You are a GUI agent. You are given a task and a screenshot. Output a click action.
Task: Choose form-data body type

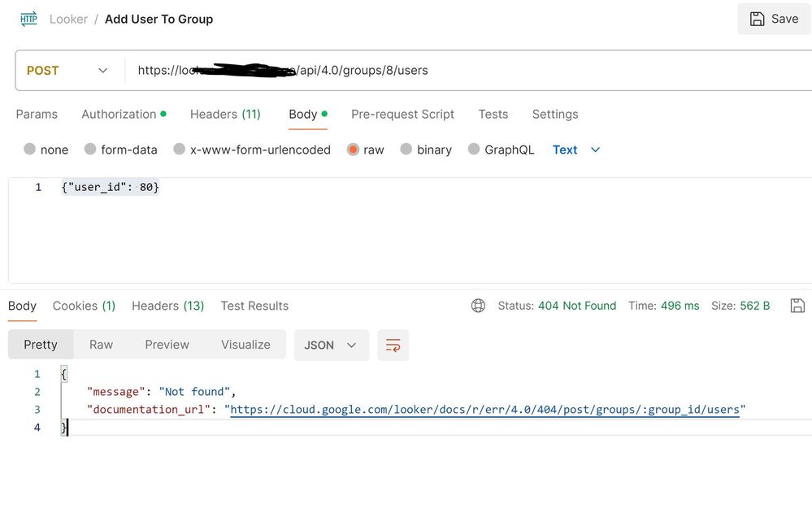pyautogui.click(x=90, y=150)
